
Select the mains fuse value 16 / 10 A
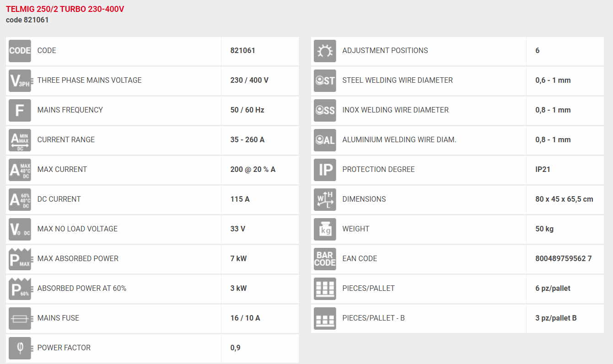pos(245,318)
